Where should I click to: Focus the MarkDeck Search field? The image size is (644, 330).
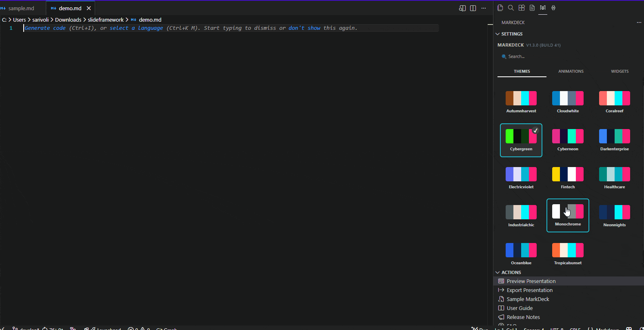[x=568, y=56]
